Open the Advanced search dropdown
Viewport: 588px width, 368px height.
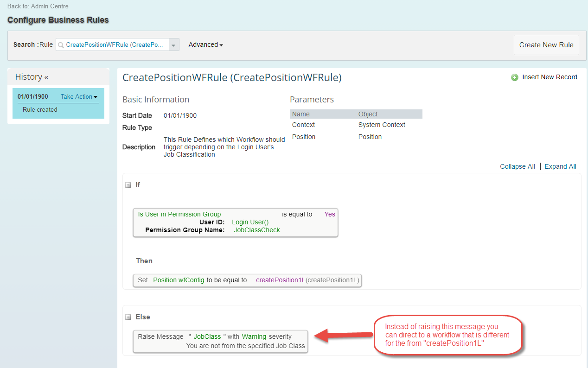point(206,45)
